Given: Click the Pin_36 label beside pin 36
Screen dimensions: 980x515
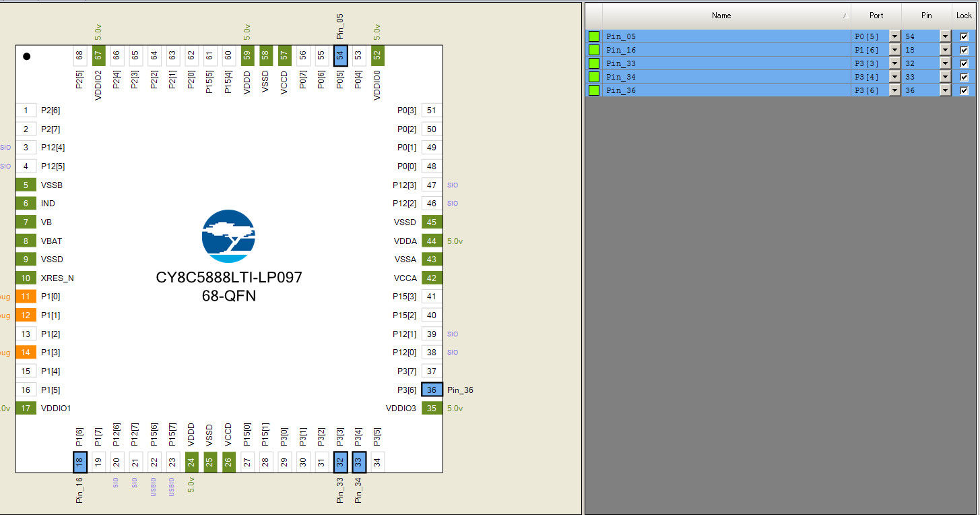Looking at the screenshot, I should 460,390.
